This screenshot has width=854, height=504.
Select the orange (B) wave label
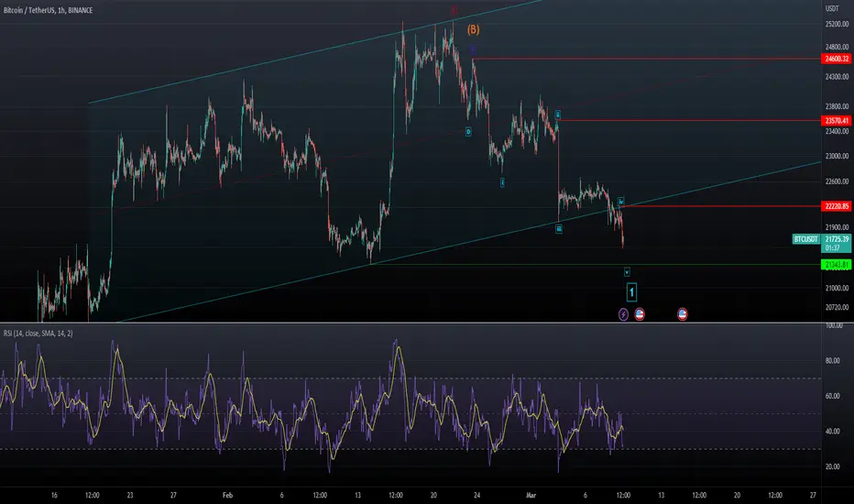[474, 30]
